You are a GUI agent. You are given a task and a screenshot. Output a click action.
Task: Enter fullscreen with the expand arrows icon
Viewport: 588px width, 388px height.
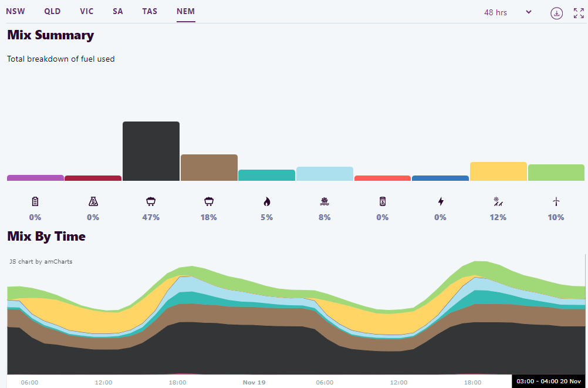579,13
